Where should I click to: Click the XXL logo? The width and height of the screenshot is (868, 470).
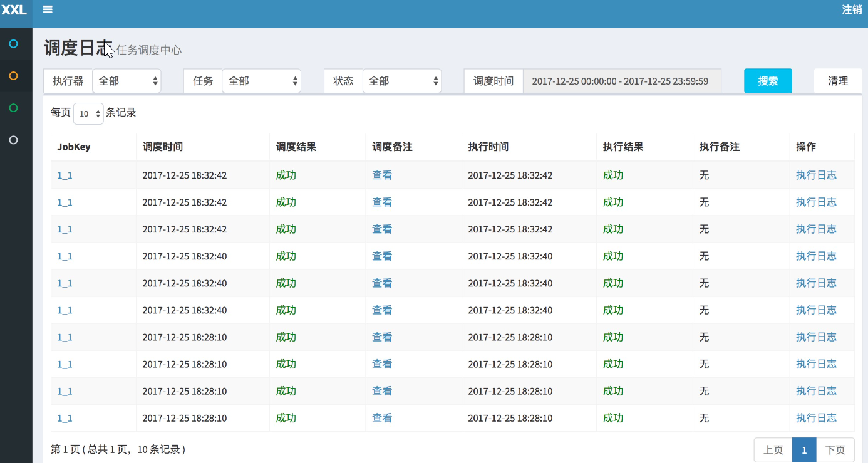(14, 9)
